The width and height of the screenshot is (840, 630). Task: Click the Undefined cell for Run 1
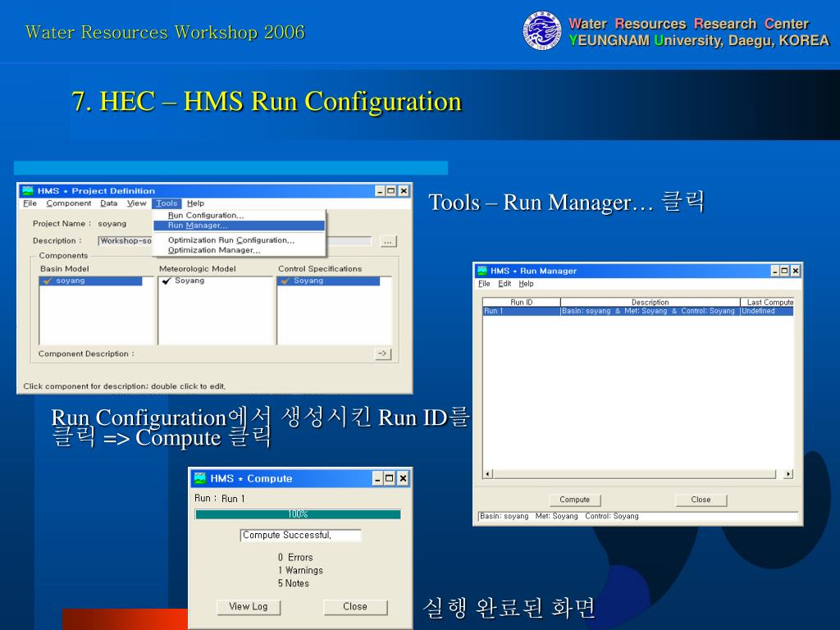[x=767, y=311]
